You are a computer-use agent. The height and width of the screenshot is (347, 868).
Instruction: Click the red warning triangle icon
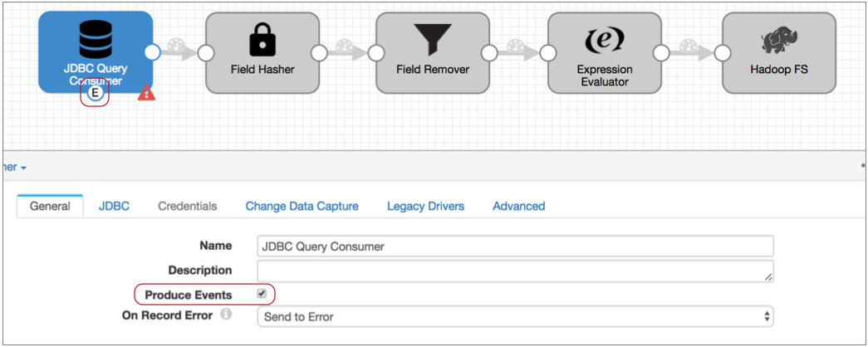146,93
